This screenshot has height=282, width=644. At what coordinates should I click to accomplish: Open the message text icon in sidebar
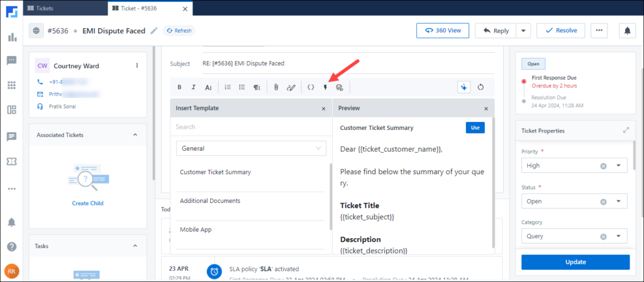(12, 137)
